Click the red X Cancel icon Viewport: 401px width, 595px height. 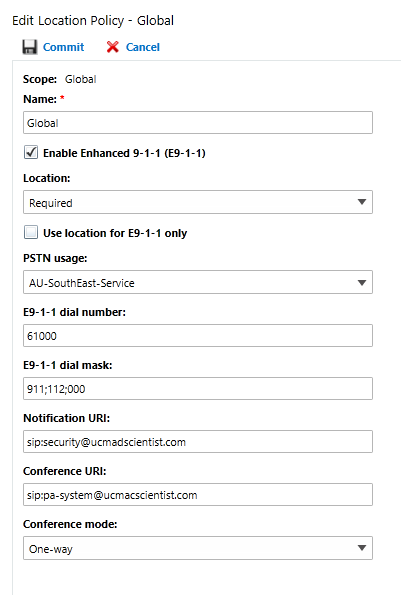coord(113,47)
